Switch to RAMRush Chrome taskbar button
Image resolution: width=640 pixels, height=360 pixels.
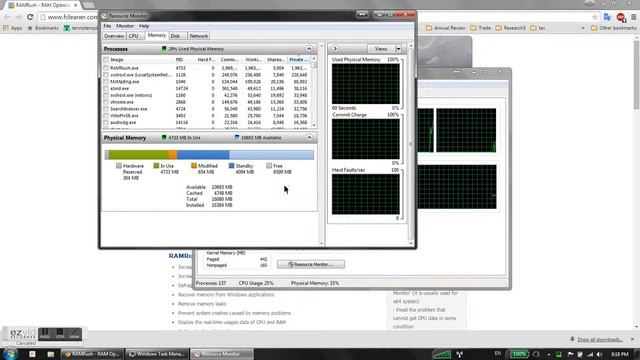[92, 354]
